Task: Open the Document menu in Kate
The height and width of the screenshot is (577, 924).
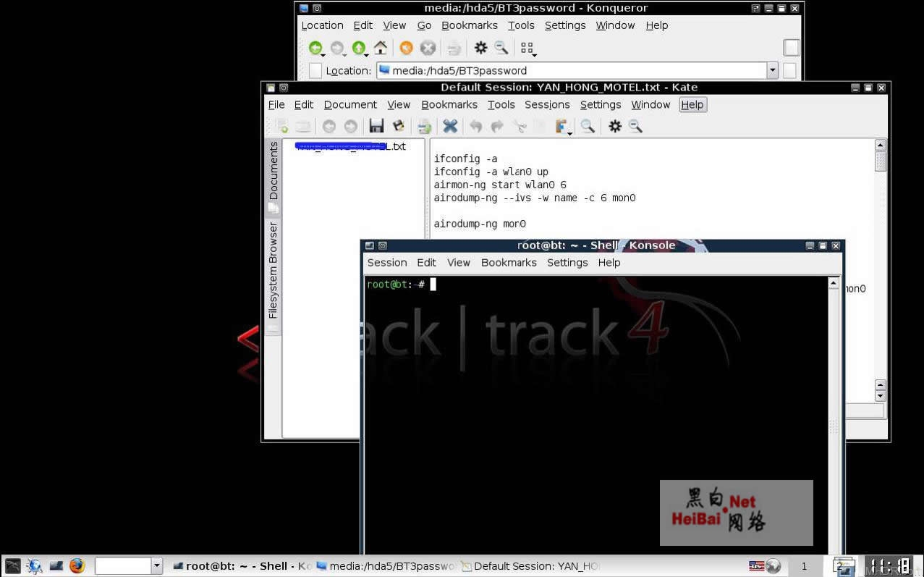Action: (350, 105)
